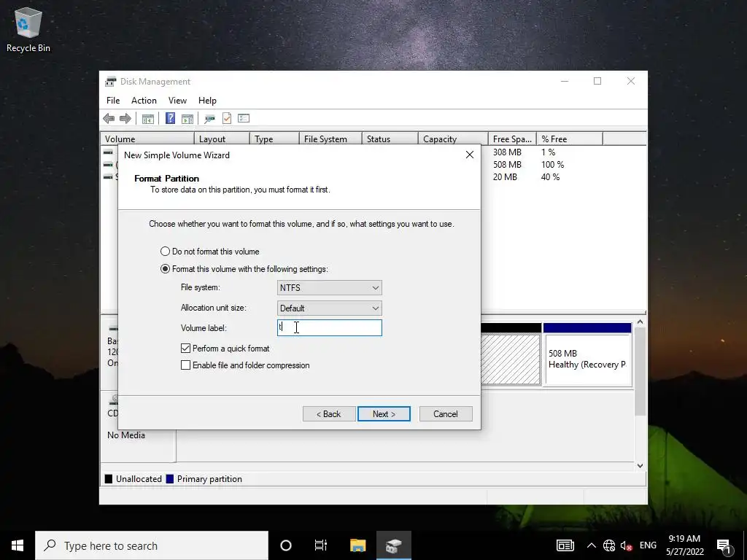
Task: Click the Volume label text field
Action: [329, 327]
